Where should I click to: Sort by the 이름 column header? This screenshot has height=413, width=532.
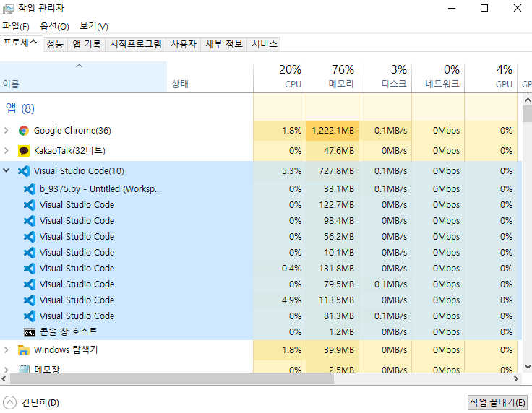tap(83, 77)
